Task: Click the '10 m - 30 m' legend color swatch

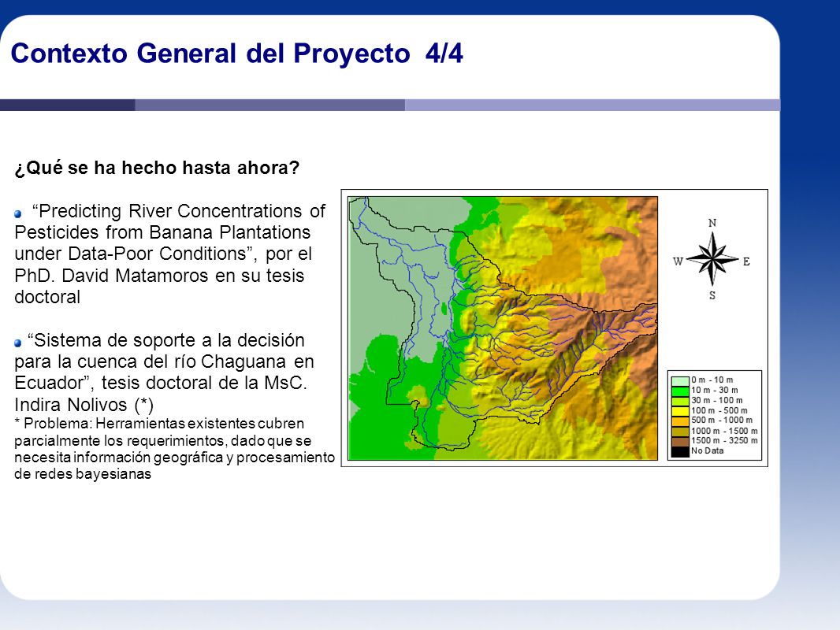Action: coord(680,391)
